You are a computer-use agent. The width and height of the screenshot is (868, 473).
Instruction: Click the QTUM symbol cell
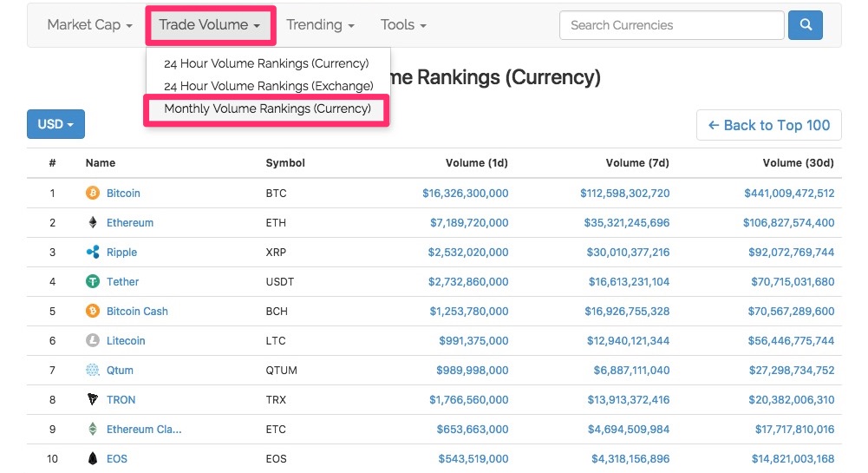click(x=281, y=370)
